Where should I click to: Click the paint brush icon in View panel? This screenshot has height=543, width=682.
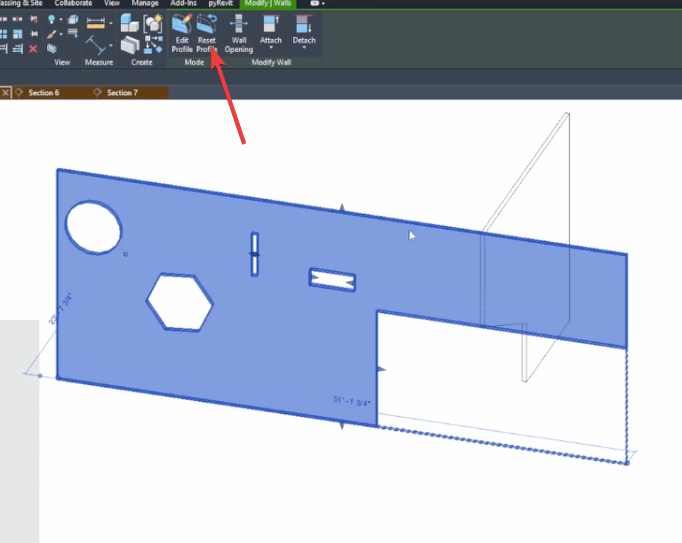tap(52, 35)
